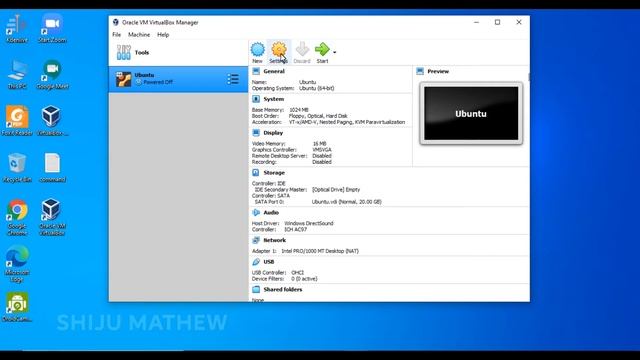Open the Google Chrome desktop shortcut
This screenshot has width=640, height=360.
coord(17,217)
